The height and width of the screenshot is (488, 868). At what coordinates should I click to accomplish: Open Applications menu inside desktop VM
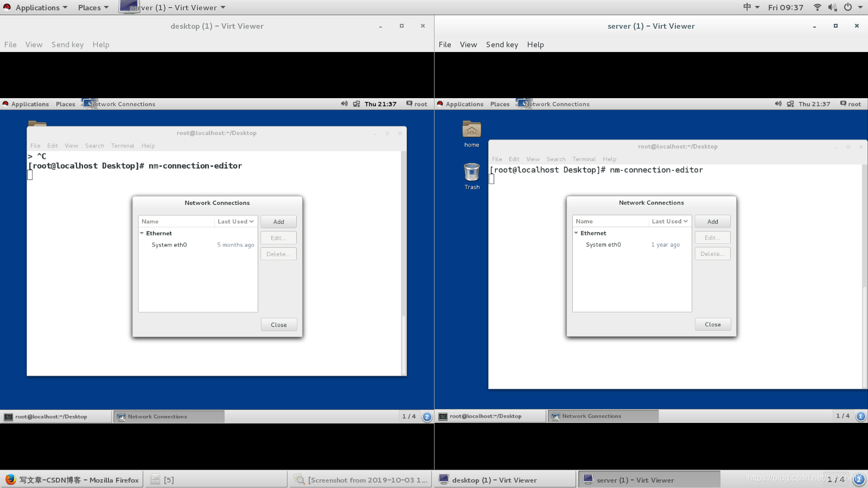pos(30,104)
